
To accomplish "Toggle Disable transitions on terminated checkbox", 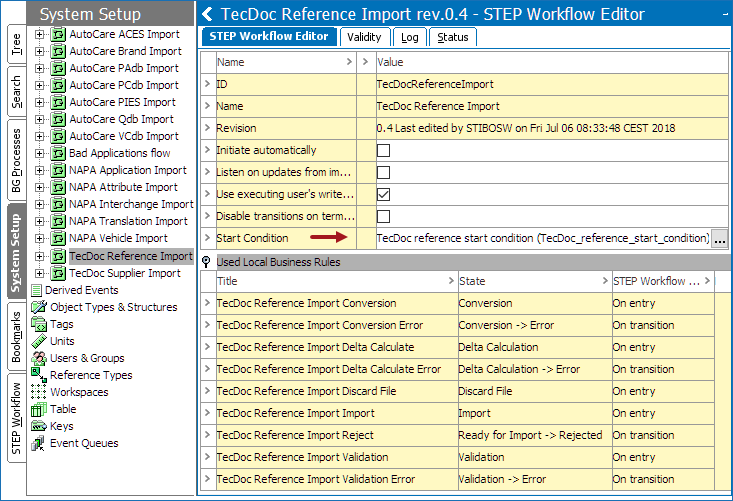I will pyautogui.click(x=383, y=216).
